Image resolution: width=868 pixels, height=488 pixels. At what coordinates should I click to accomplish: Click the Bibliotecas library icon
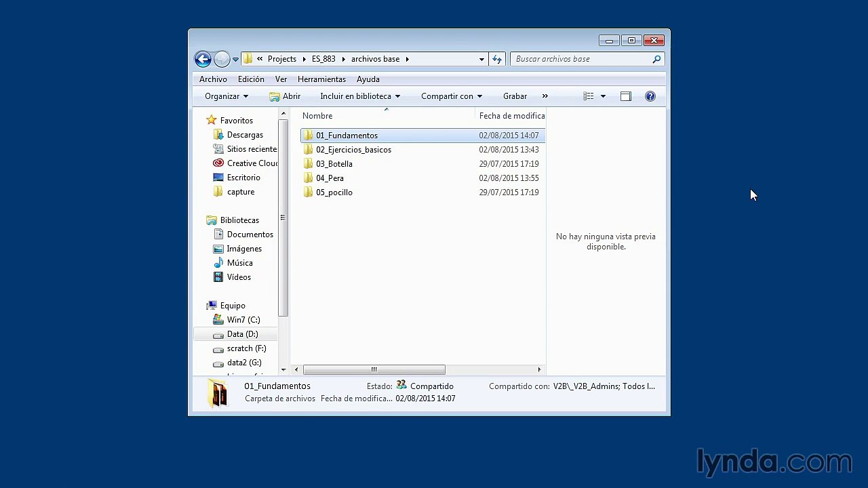[x=211, y=220]
